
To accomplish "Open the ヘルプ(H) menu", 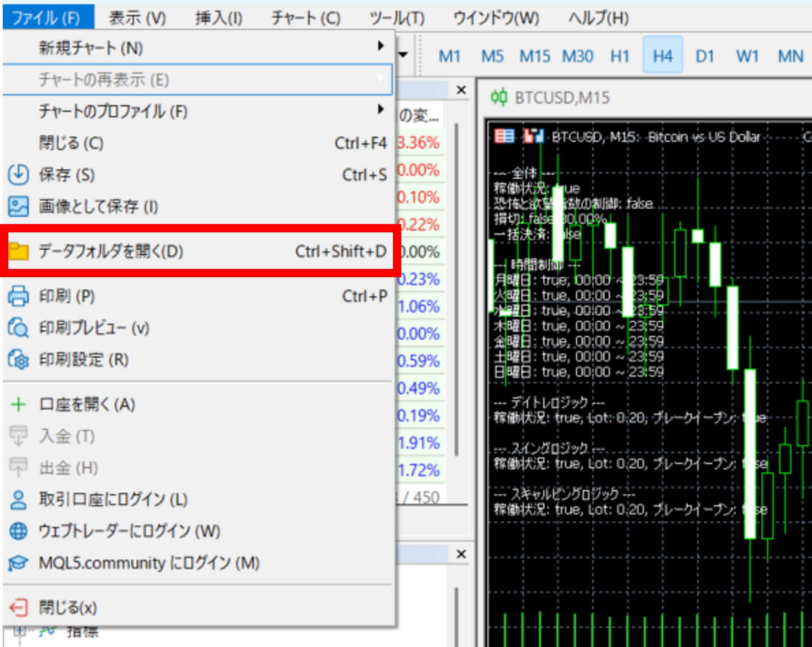I will pyautogui.click(x=598, y=18).
